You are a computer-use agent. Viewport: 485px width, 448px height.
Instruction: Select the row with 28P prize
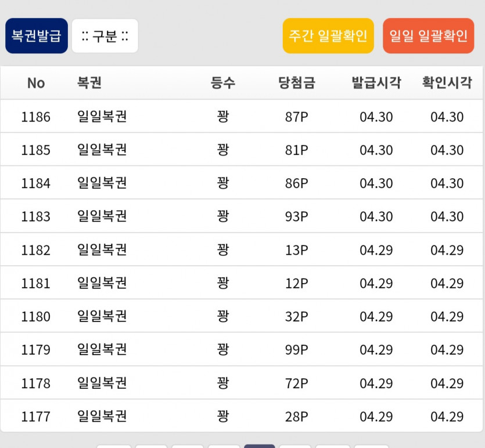point(242,416)
